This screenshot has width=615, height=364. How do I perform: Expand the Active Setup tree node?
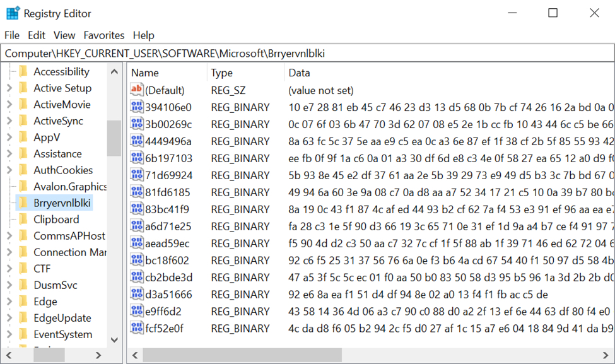click(9, 88)
